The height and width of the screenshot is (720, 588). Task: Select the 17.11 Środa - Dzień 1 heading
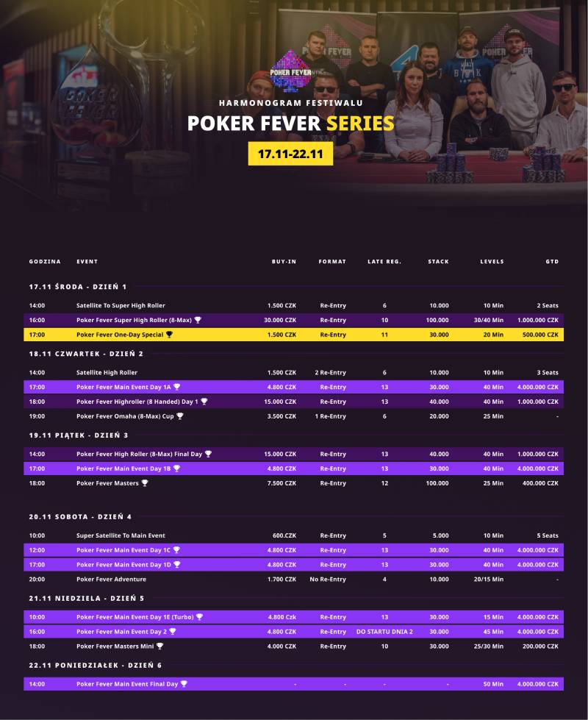pyautogui.click(x=78, y=286)
